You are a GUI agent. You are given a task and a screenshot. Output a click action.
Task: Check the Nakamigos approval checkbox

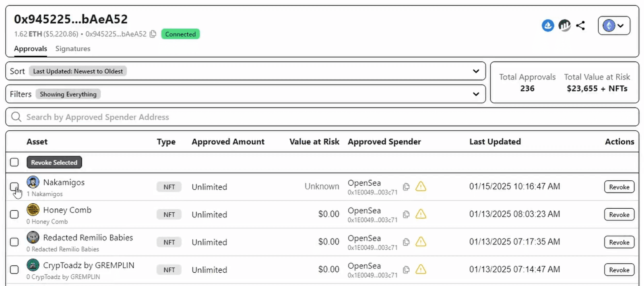(x=14, y=187)
